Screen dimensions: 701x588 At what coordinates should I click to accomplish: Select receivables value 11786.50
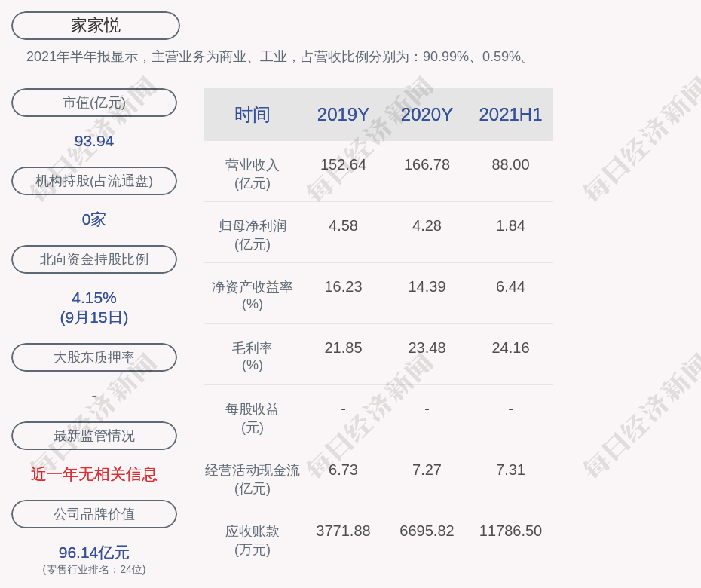coord(510,531)
